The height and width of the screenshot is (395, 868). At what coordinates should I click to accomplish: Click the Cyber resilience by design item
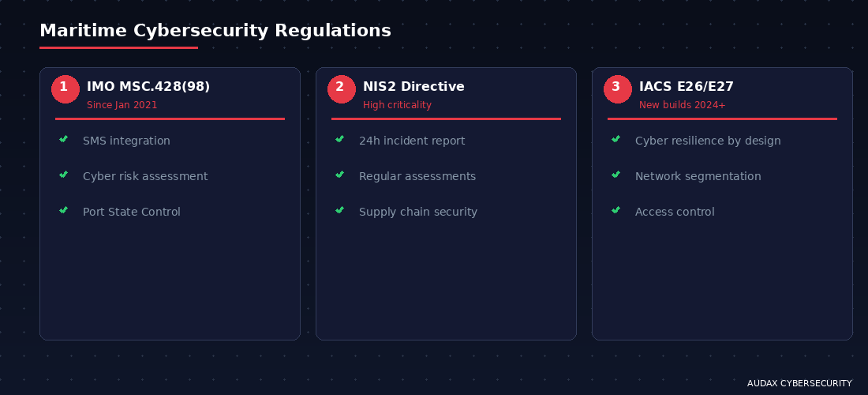(708, 141)
